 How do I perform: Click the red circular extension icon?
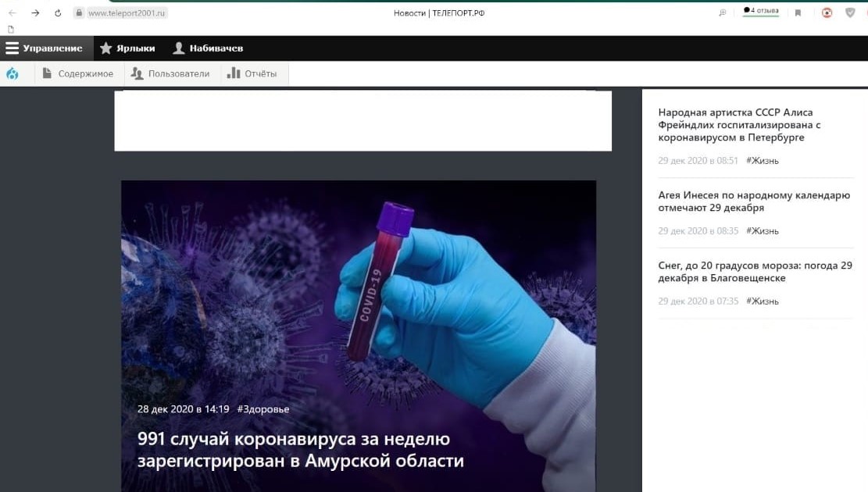(827, 12)
